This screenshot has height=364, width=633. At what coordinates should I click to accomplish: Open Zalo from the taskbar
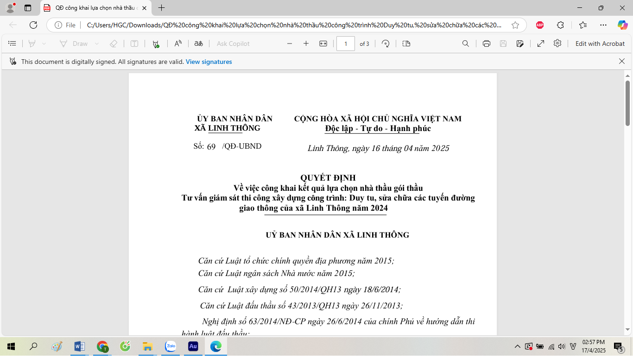coord(171,346)
